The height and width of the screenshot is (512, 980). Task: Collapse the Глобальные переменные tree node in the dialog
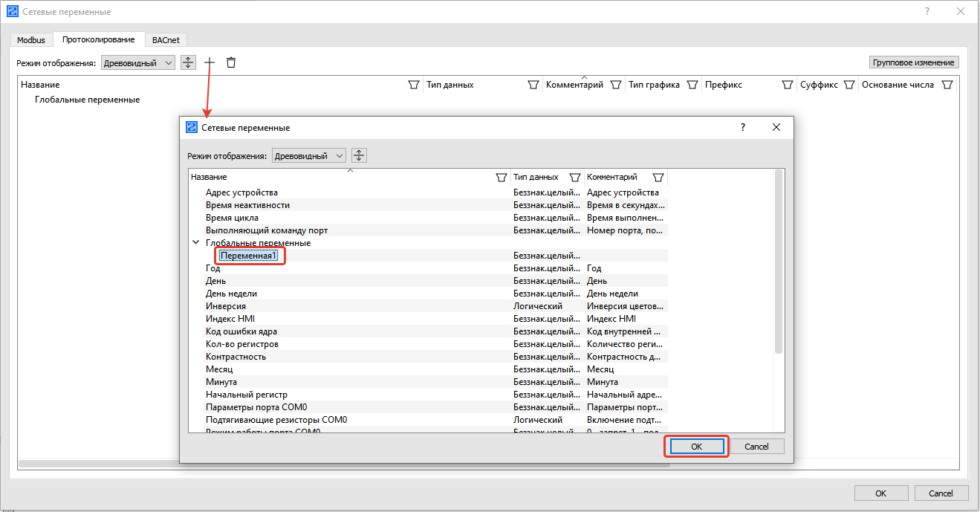tap(195, 243)
